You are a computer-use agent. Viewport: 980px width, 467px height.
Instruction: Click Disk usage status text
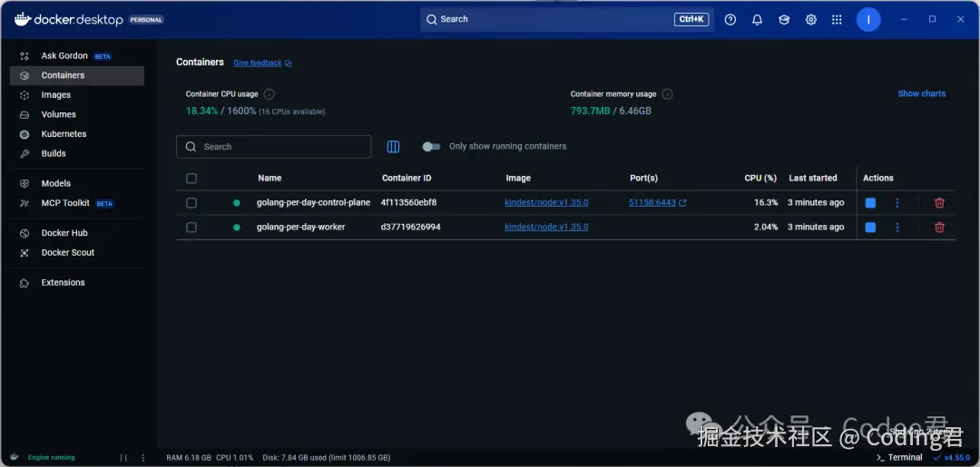click(x=327, y=458)
